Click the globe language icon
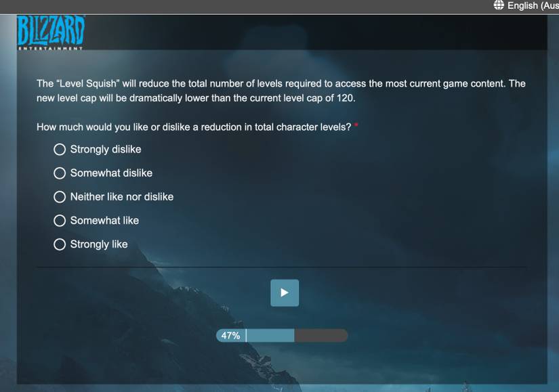559x392 pixels. click(x=499, y=5)
